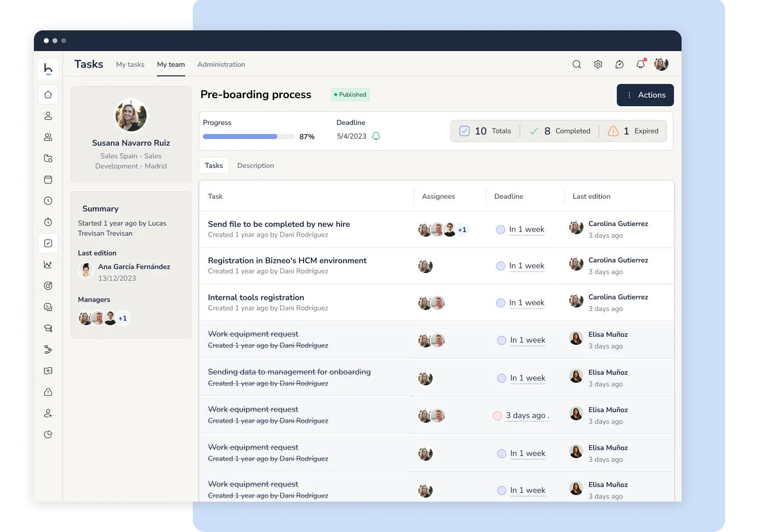Image resolution: width=759 pixels, height=532 pixels.
Task: Open the people group sidebar icon
Action: point(48,137)
